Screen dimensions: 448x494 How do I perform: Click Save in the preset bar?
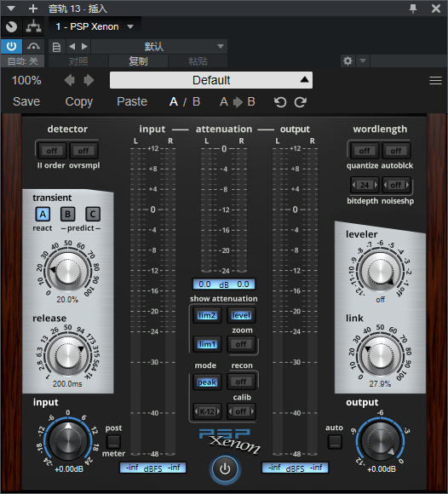(x=26, y=101)
